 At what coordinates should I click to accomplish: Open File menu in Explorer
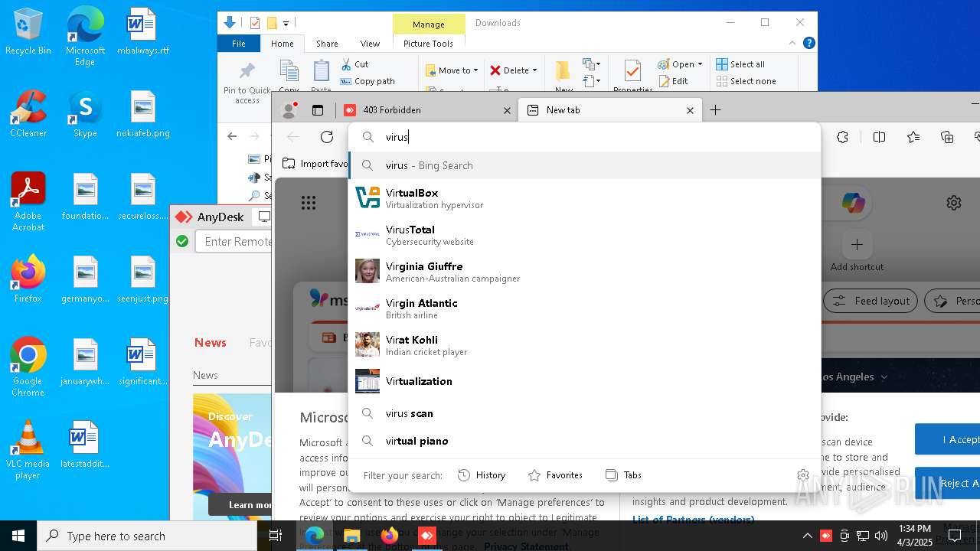pos(239,44)
